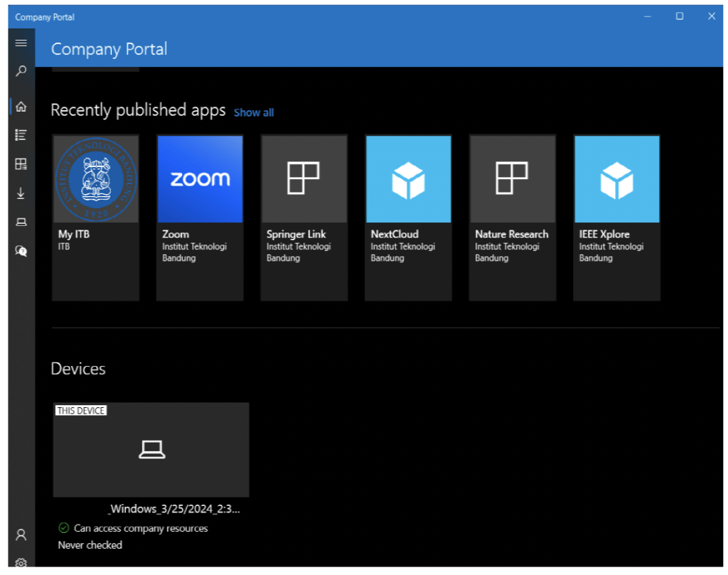728x575 pixels.
Task: Close the Company Portal window
Action: (x=711, y=17)
